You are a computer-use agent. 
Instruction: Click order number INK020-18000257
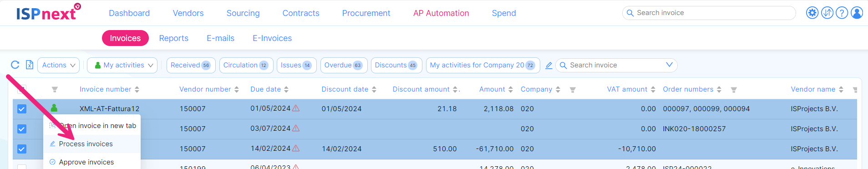click(694, 129)
